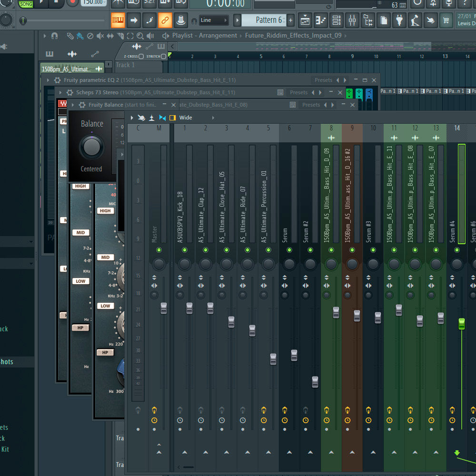
Task: Mute mixer track 6 Serum with green light
Action: pos(289,250)
